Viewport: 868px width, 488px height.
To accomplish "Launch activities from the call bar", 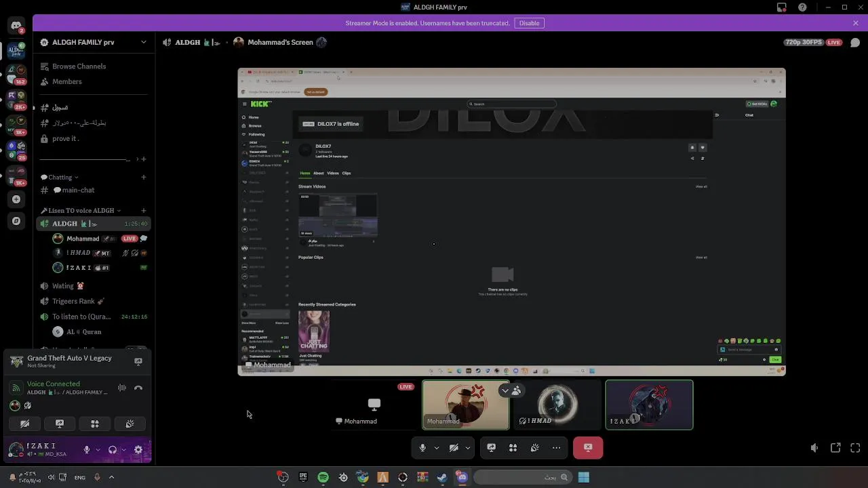I will [x=513, y=447].
